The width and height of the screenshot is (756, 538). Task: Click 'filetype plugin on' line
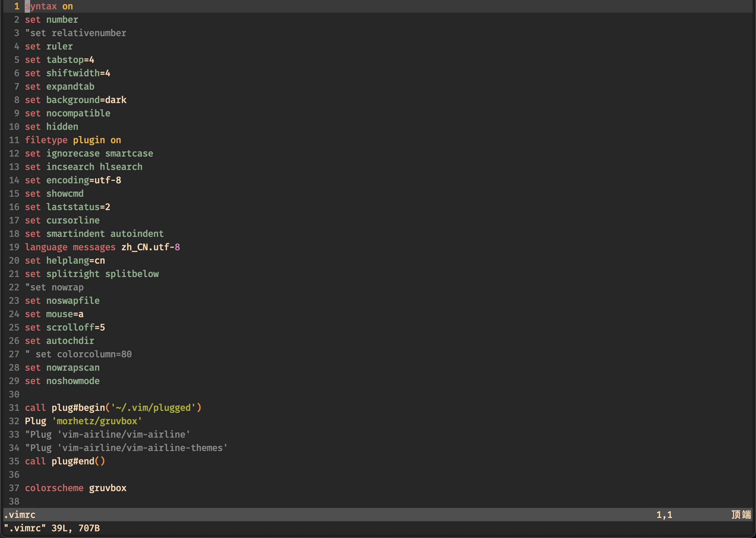(x=73, y=140)
